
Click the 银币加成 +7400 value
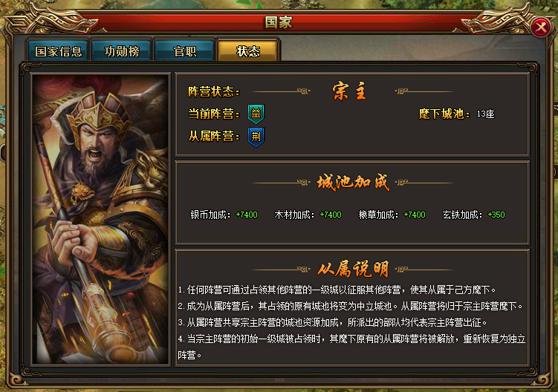click(247, 215)
